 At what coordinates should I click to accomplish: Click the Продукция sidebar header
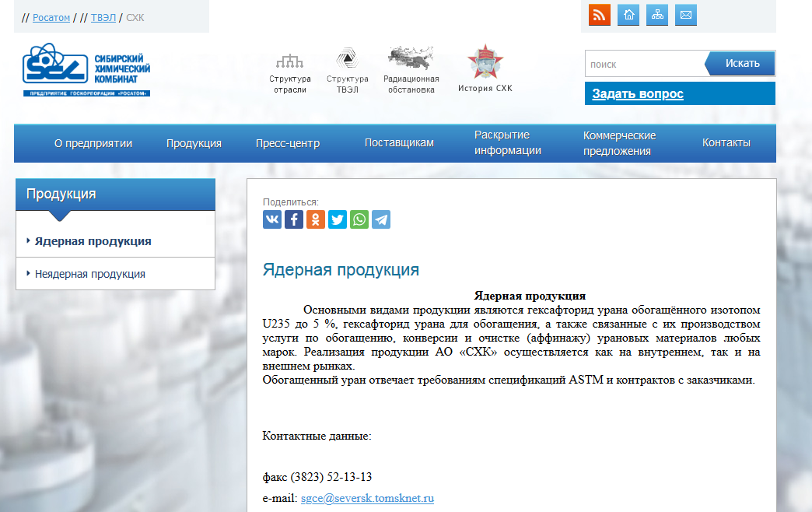point(115,195)
